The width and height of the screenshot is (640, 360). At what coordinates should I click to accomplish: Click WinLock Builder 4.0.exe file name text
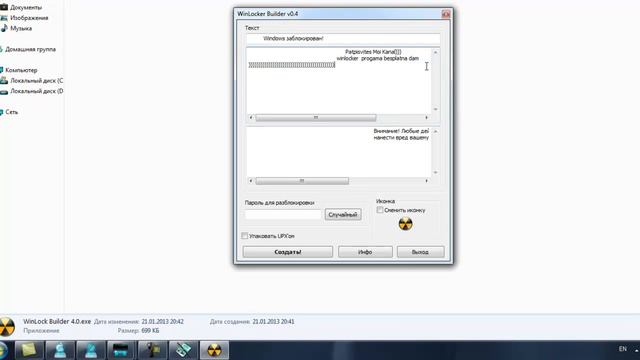tap(57, 322)
